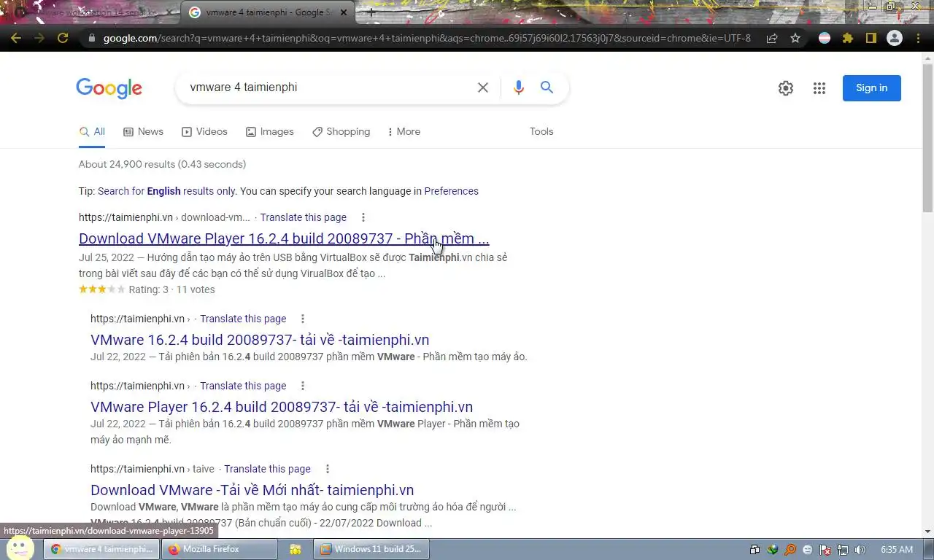934x560 pixels.
Task: Bookmark this page with the star icon
Action: 795,38
